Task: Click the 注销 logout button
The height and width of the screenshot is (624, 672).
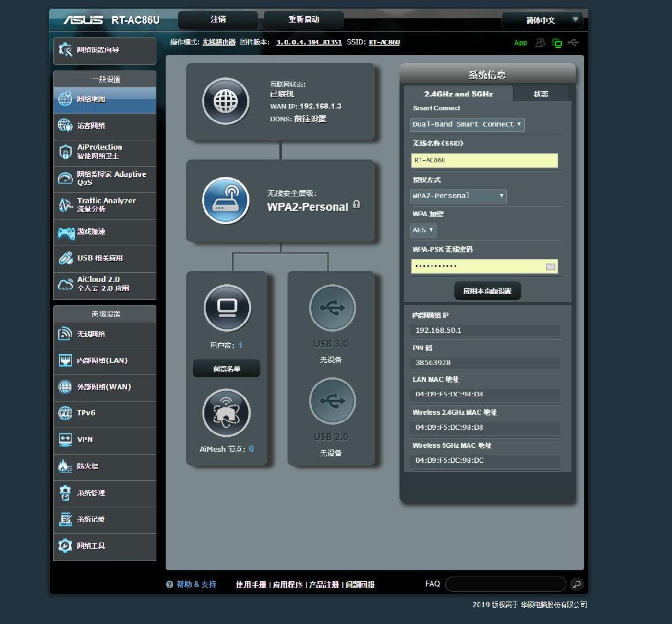Action: pos(218,20)
